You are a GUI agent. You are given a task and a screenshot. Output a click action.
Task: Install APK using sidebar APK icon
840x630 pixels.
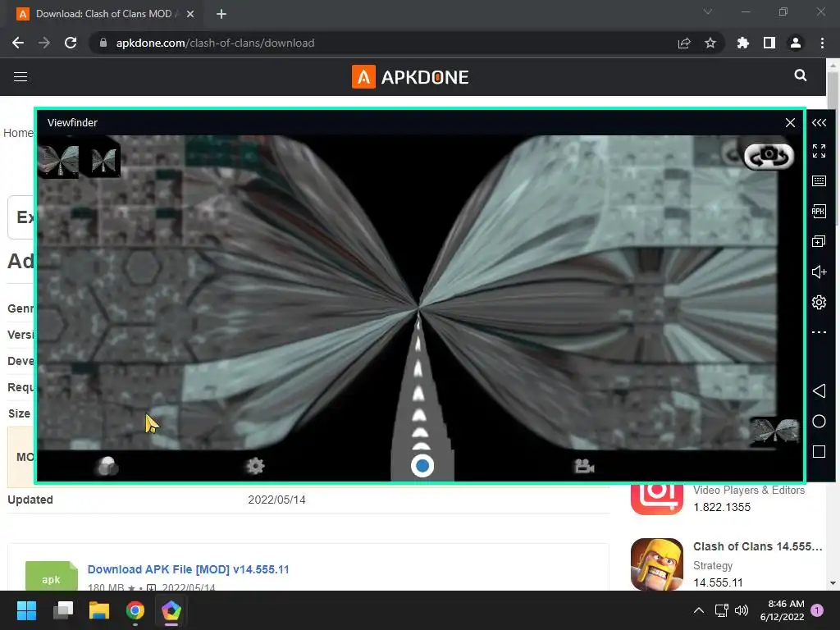[819, 211]
